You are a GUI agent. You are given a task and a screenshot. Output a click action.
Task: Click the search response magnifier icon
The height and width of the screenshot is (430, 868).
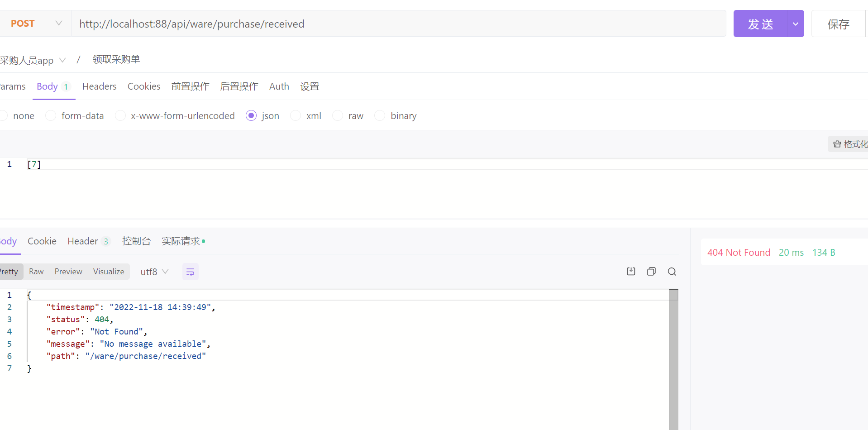coord(672,272)
